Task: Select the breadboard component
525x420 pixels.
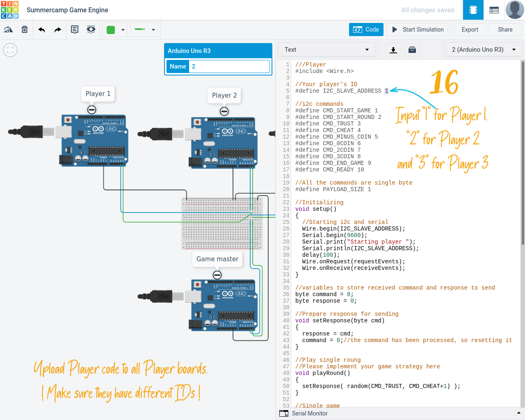Action: (222, 224)
